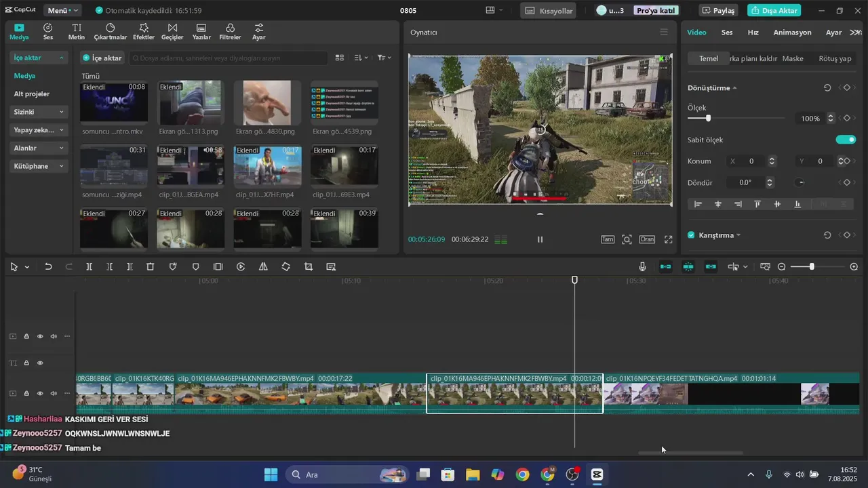Click the Ölçek scale slider handle
The width and height of the screenshot is (868, 488).
pos(708,119)
